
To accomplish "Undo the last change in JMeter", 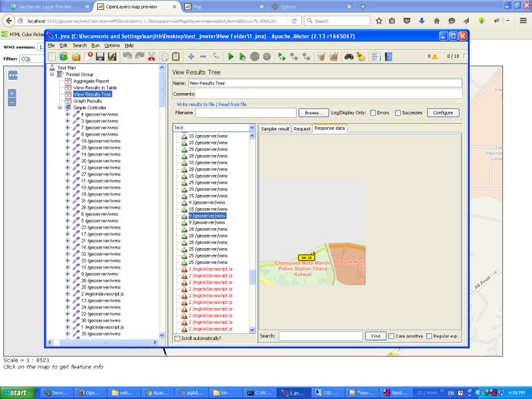I will click(x=126, y=57).
